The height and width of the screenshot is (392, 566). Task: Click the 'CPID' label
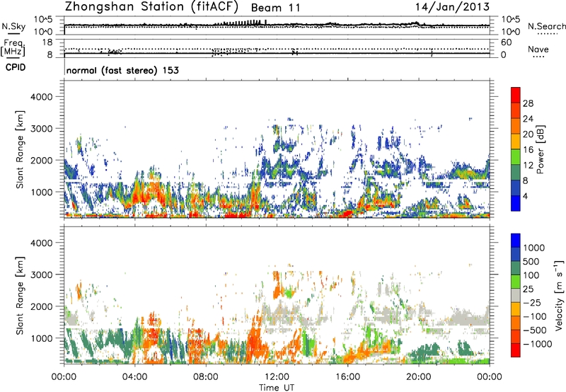tap(16, 67)
